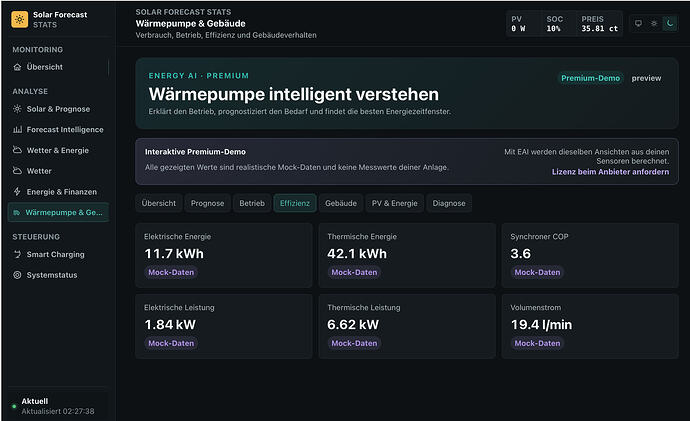Click the SOC 10% header stat
This screenshot has width=690, height=421.
[x=557, y=24]
